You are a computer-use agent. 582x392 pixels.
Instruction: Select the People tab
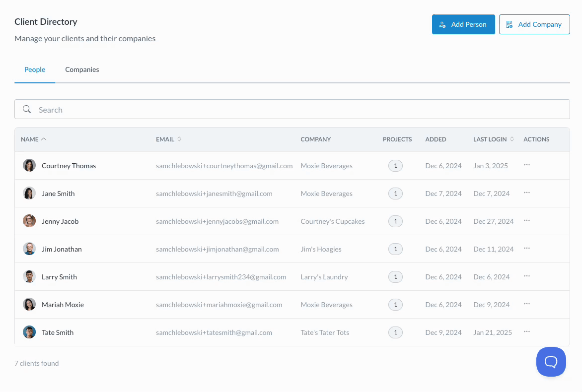35,70
